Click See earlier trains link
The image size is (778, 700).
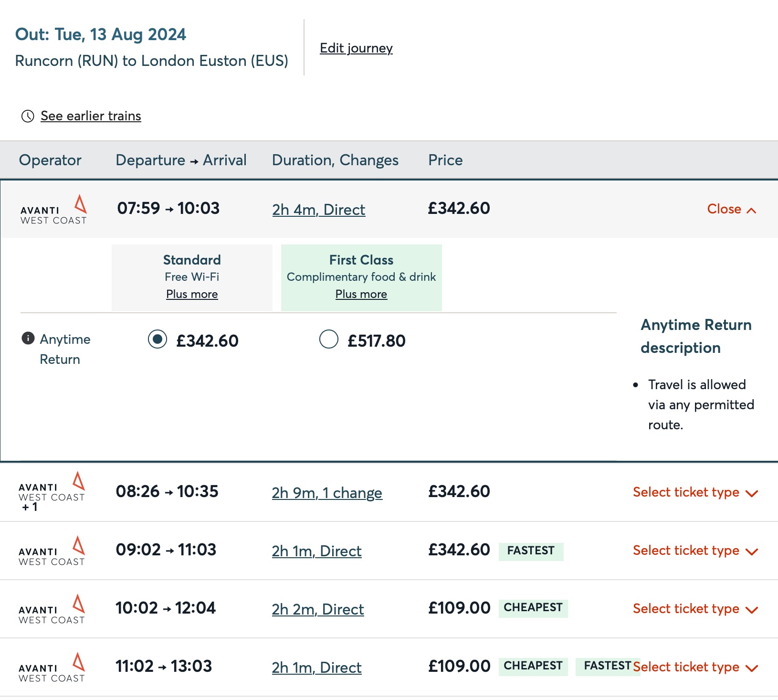click(x=91, y=116)
